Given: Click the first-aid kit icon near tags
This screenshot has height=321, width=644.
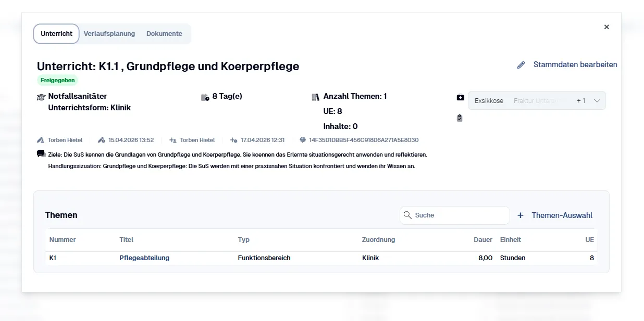Looking at the screenshot, I should tap(460, 97).
